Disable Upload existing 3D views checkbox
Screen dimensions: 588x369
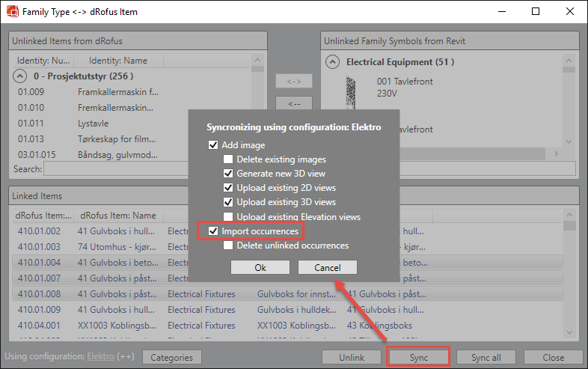pyautogui.click(x=228, y=202)
